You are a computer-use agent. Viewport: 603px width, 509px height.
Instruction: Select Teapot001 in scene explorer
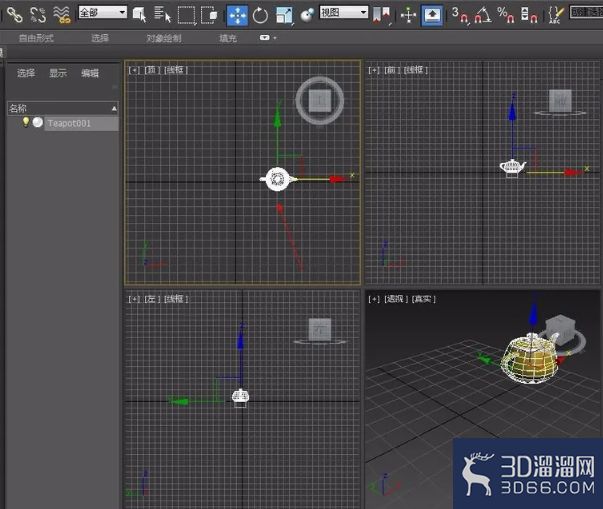coord(81,123)
